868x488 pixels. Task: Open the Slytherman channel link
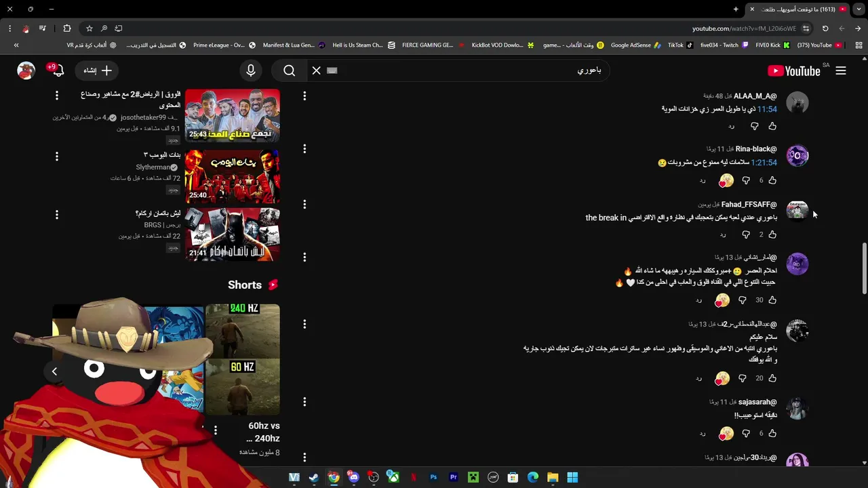coord(153,167)
